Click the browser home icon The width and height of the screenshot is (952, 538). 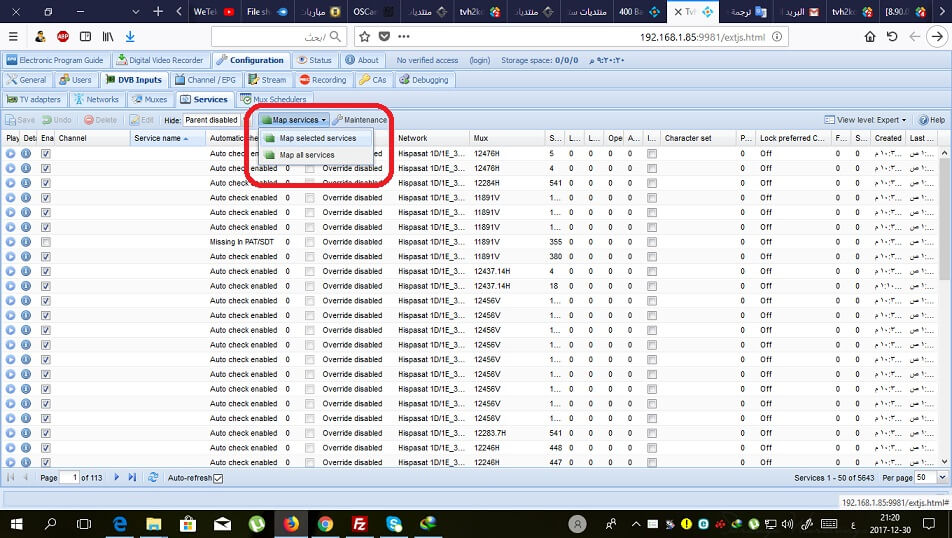[869, 36]
